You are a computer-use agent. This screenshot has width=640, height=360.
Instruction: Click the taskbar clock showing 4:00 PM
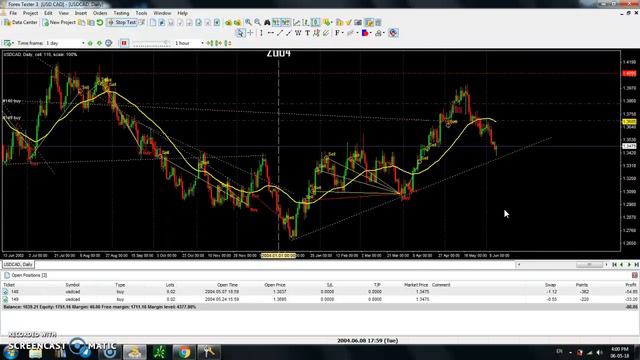(x=620, y=353)
